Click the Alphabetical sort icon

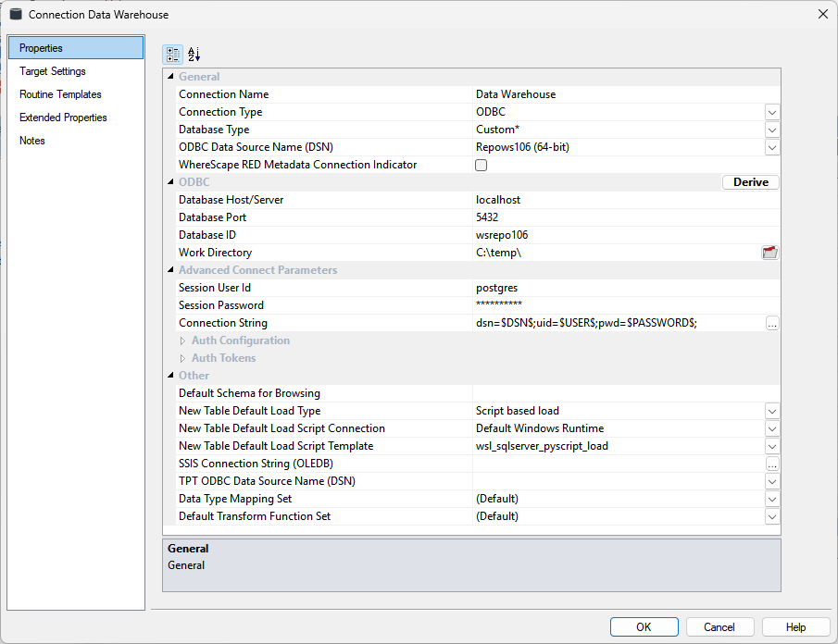coord(194,55)
